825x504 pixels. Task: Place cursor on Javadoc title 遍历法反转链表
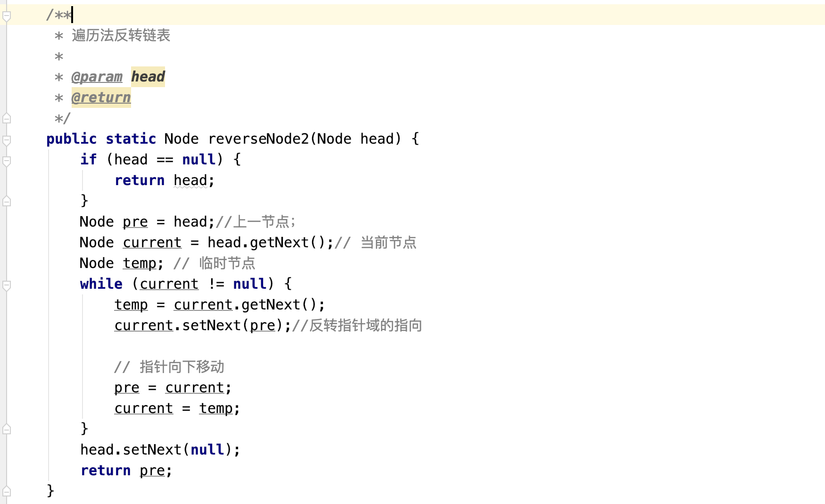pyautogui.click(x=121, y=35)
